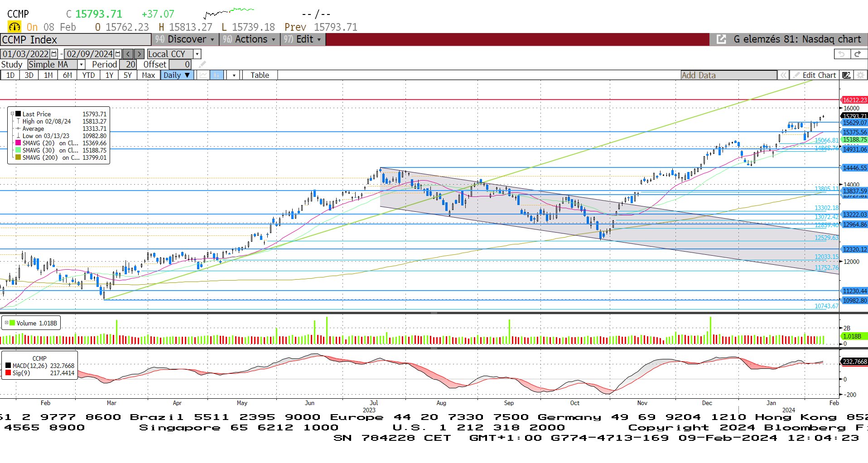Open the end date calendar picker
The image size is (868, 463).
118,54
